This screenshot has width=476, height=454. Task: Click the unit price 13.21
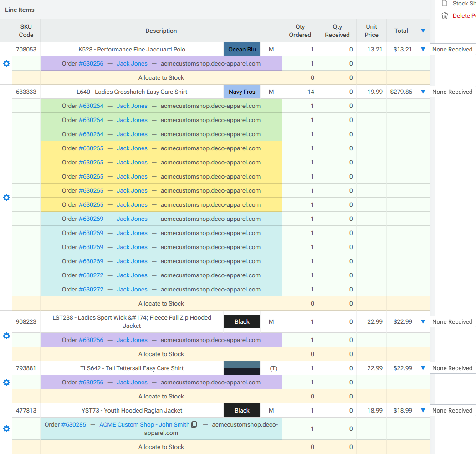[374, 50]
